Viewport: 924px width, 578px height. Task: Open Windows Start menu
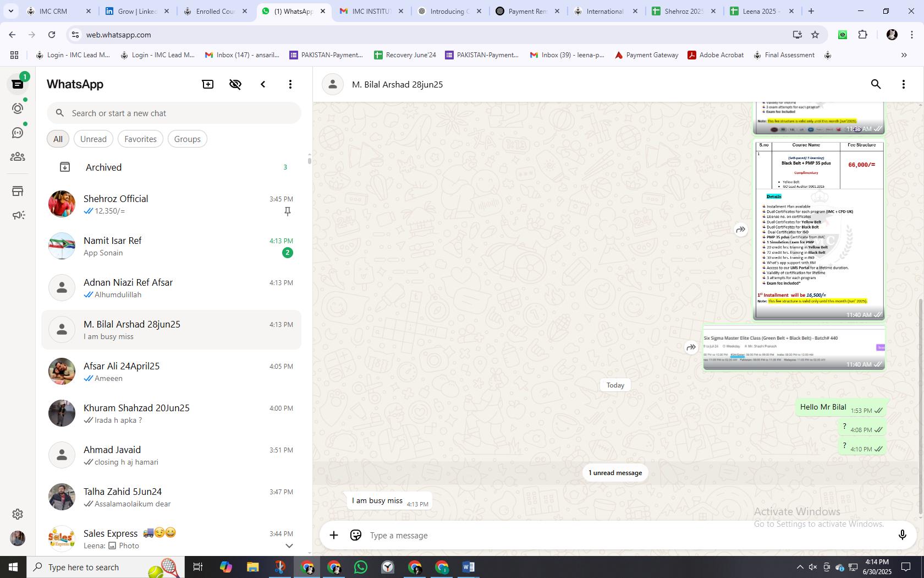pyautogui.click(x=13, y=567)
